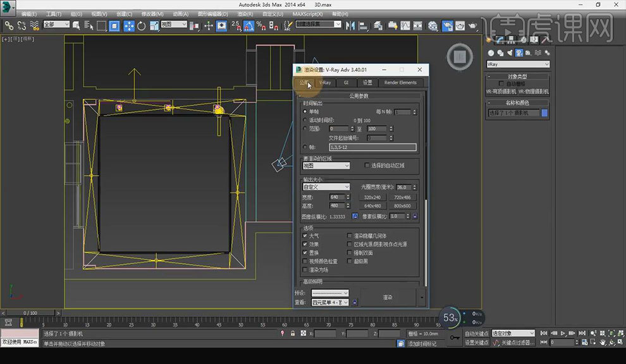Click the teapot Render Production icon
626x364 pixels.
click(473, 26)
